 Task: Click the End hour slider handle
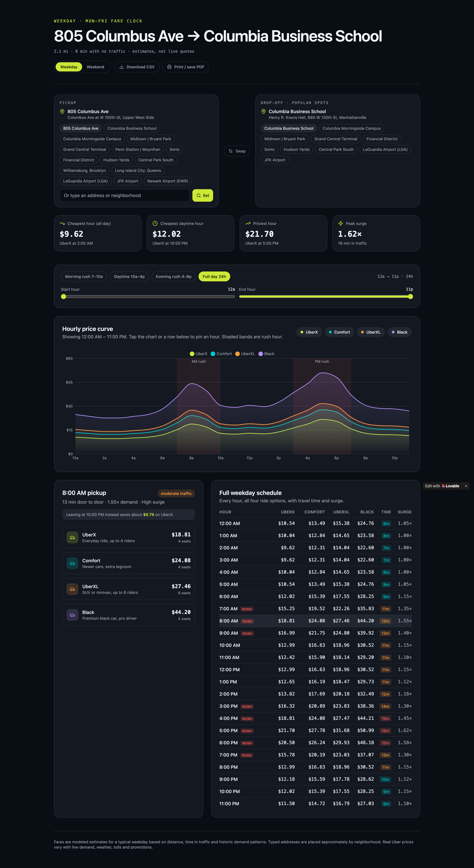click(410, 297)
